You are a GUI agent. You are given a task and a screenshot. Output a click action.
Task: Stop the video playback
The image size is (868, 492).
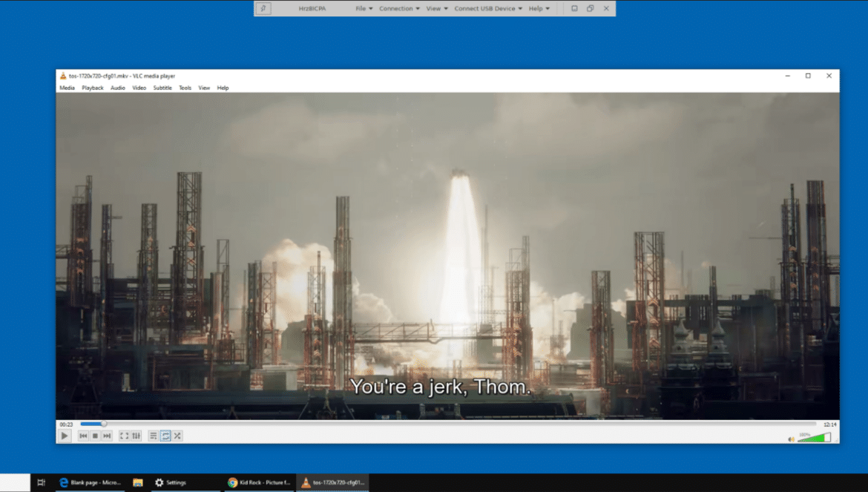pyautogui.click(x=95, y=436)
